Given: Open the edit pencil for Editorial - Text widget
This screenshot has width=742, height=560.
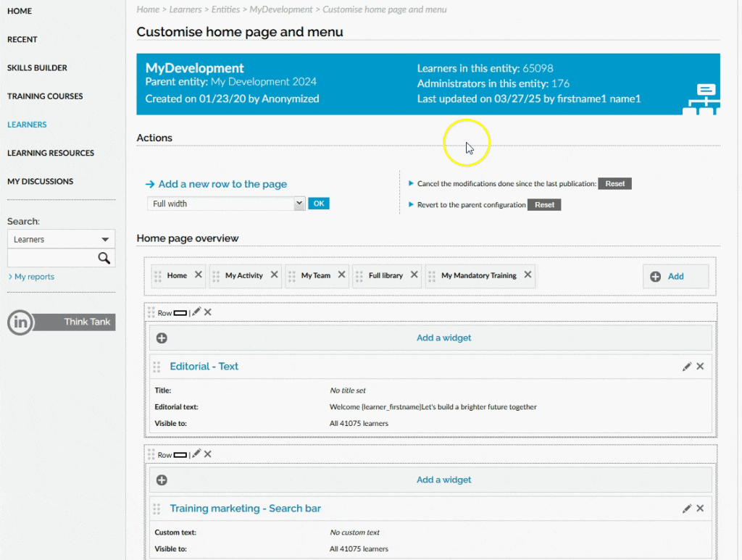Looking at the screenshot, I should point(687,366).
